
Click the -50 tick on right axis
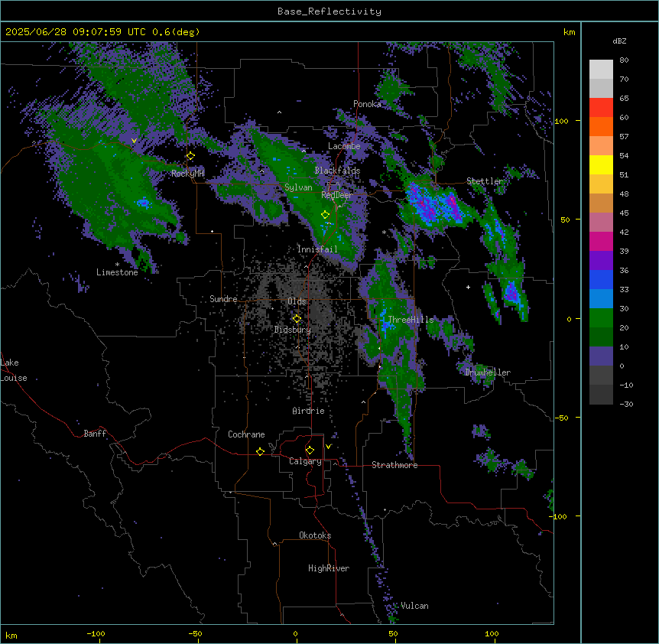(561, 418)
